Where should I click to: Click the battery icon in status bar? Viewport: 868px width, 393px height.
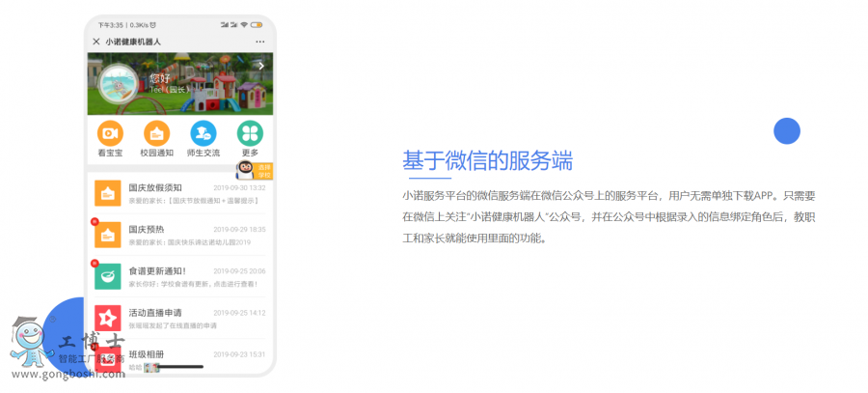coord(257,25)
